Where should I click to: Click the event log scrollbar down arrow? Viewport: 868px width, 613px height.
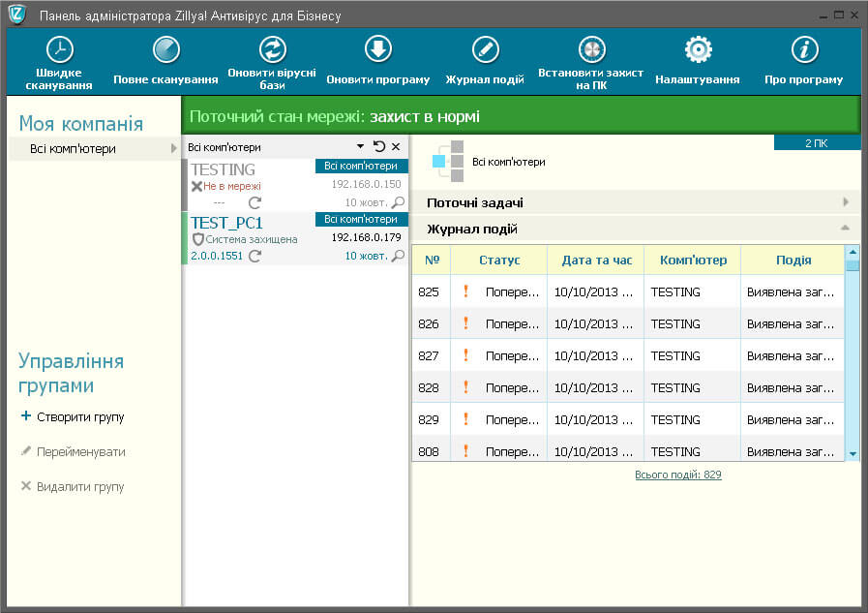pos(853,454)
